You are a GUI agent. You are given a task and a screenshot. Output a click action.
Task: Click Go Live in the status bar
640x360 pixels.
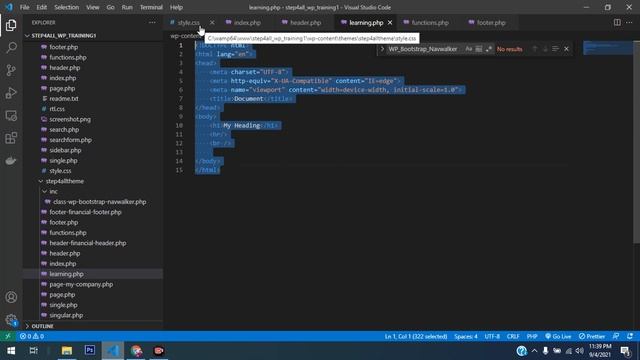click(558, 336)
